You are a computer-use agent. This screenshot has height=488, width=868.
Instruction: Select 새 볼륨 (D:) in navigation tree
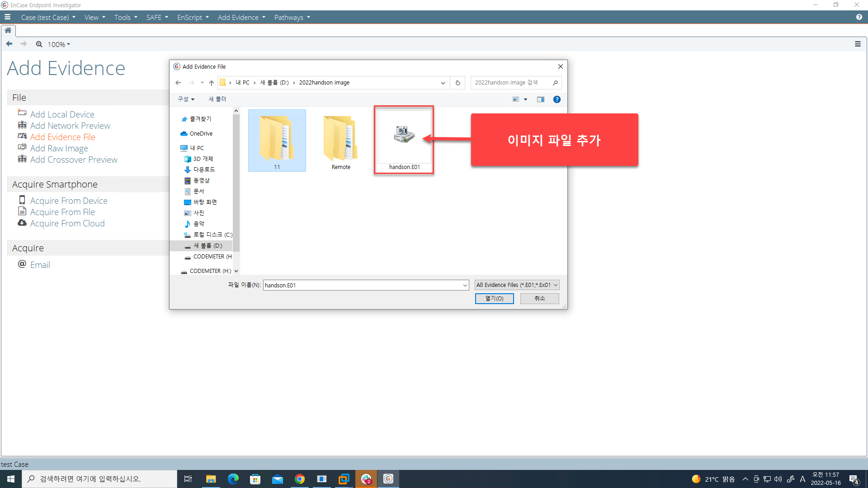coord(207,246)
